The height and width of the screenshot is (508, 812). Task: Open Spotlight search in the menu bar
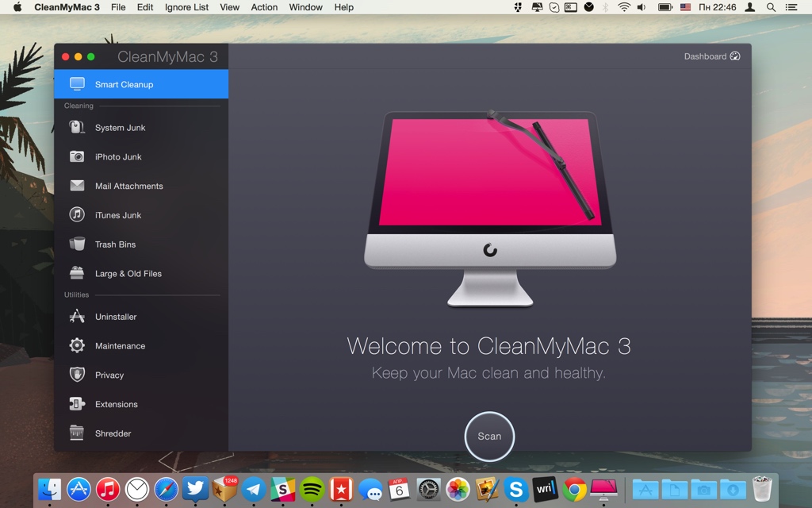pyautogui.click(x=772, y=7)
